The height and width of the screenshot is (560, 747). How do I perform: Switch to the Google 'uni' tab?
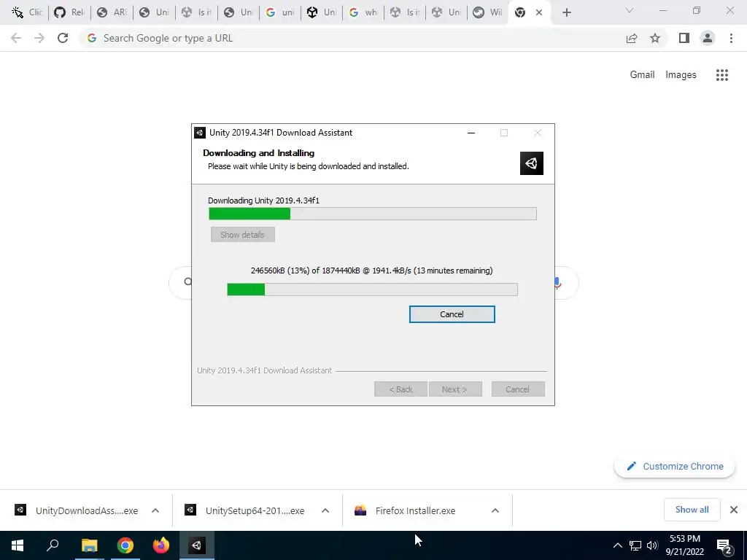point(280,12)
